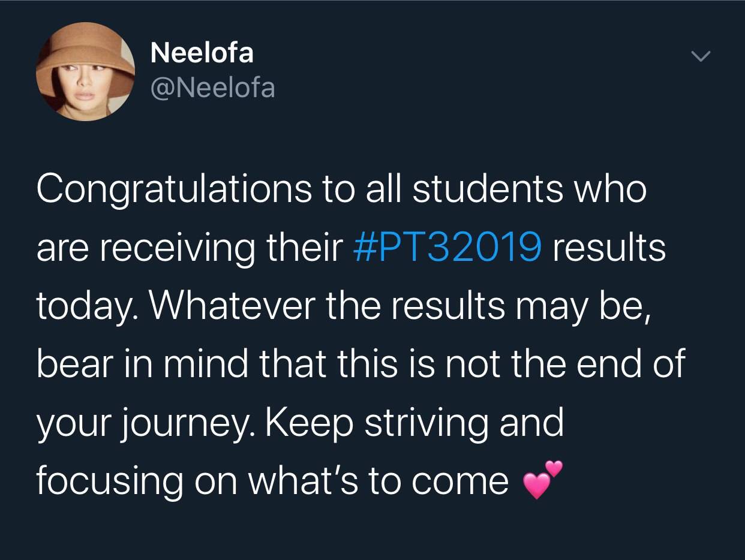Click the display name Neelofa
Screen dimensions: 745x560
202,53
